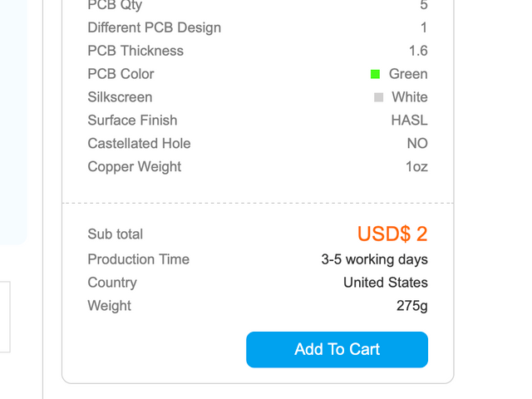Click the Sub total label
The image size is (532, 399).
click(116, 234)
